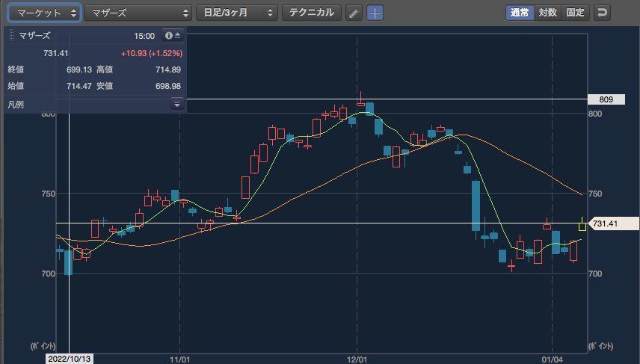Toggle the crosshair cursor tool

click(x=375, y=13)
